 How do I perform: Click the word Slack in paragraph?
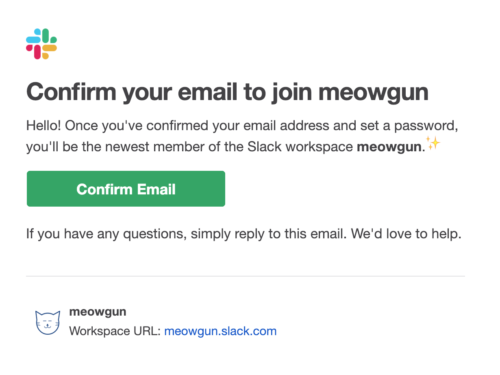264,147
